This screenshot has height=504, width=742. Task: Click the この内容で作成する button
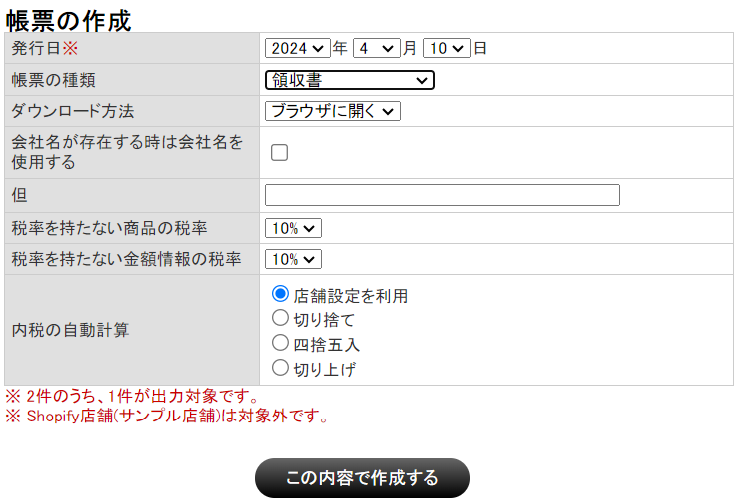[362, 478]
